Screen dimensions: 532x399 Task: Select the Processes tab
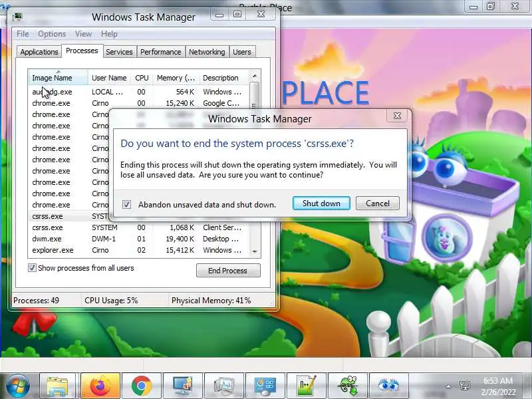(x=82, y=51)
